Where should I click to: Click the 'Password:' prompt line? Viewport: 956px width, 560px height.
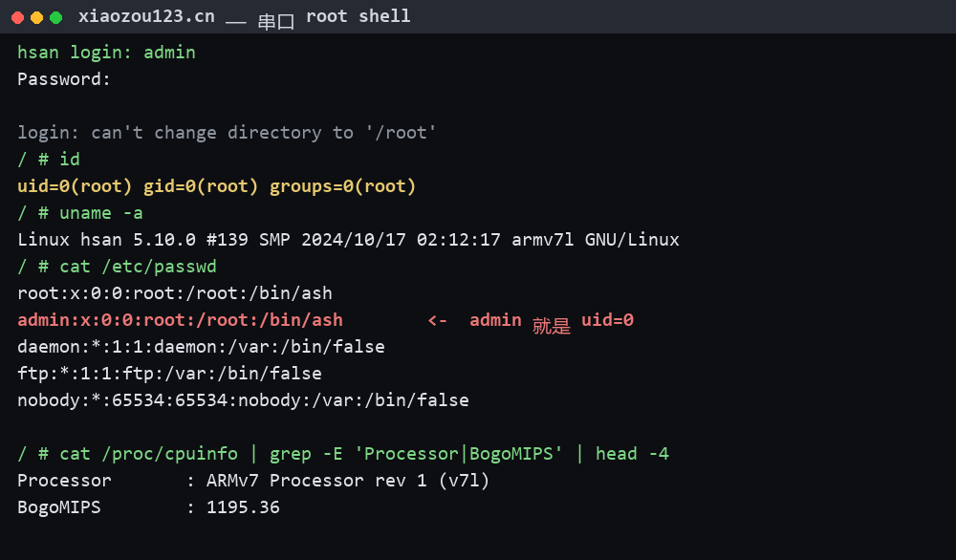pos(64,79)
